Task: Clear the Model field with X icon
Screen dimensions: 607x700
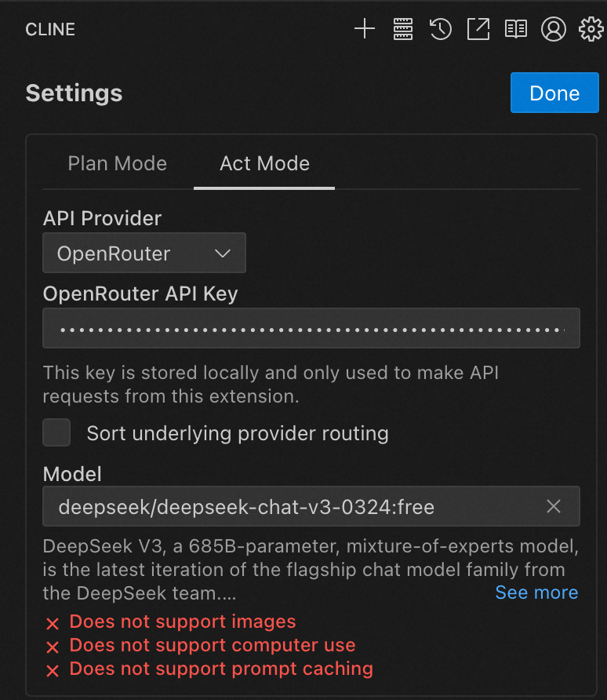Action: (554, 507)
